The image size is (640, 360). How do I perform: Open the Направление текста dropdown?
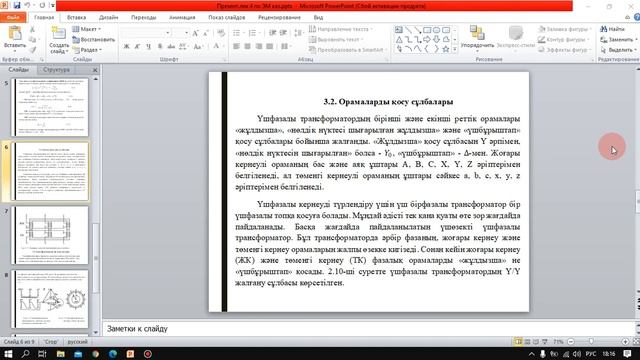(x=341, y=29)
